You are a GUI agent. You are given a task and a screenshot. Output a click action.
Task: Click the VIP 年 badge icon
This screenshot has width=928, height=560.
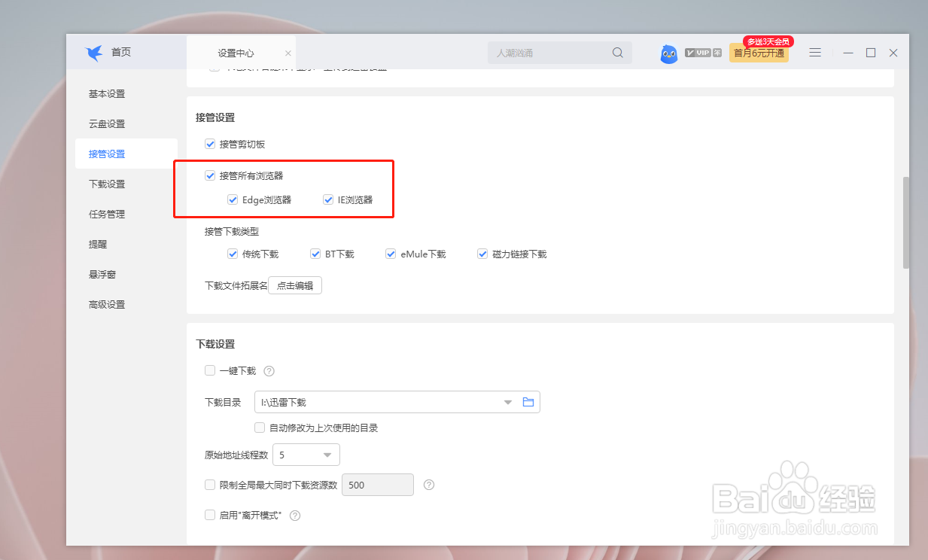[x=702, y=53]
